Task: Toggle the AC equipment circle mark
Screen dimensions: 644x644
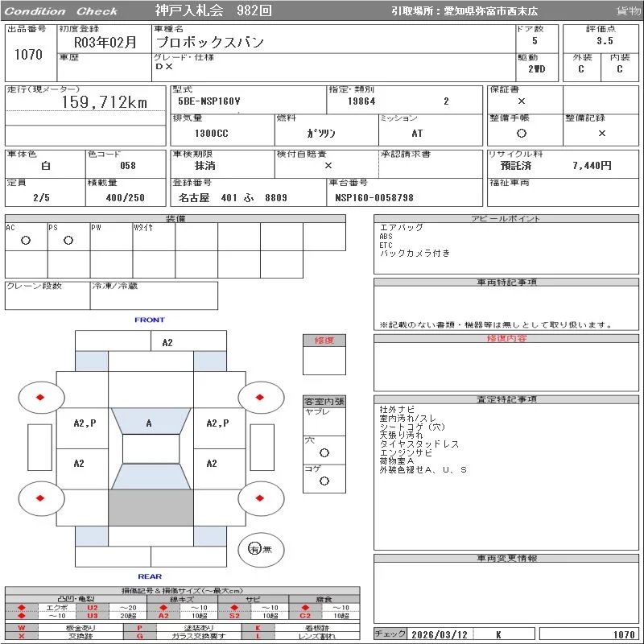Action: [x=26, y=240]
